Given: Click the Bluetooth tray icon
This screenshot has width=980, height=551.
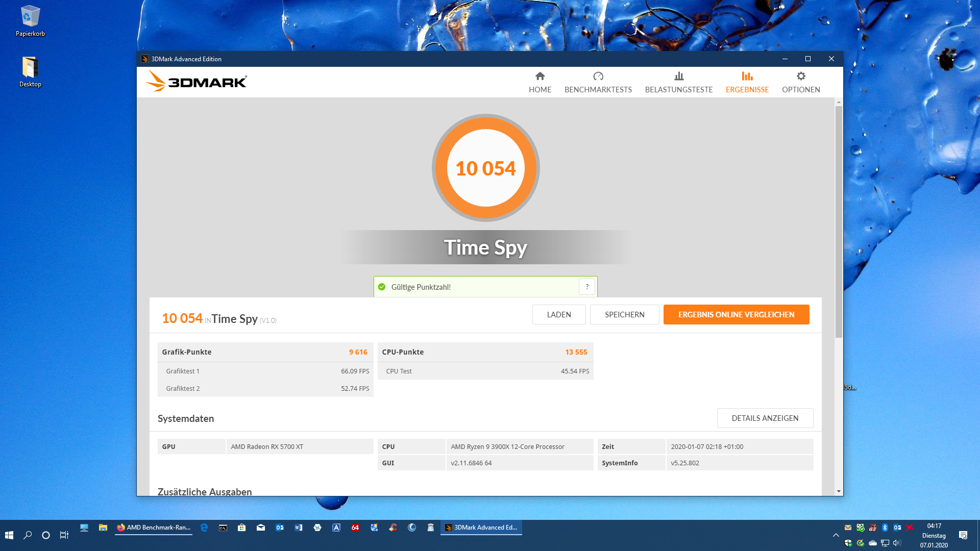Looking at the screenshot, I should coord(885,528).
